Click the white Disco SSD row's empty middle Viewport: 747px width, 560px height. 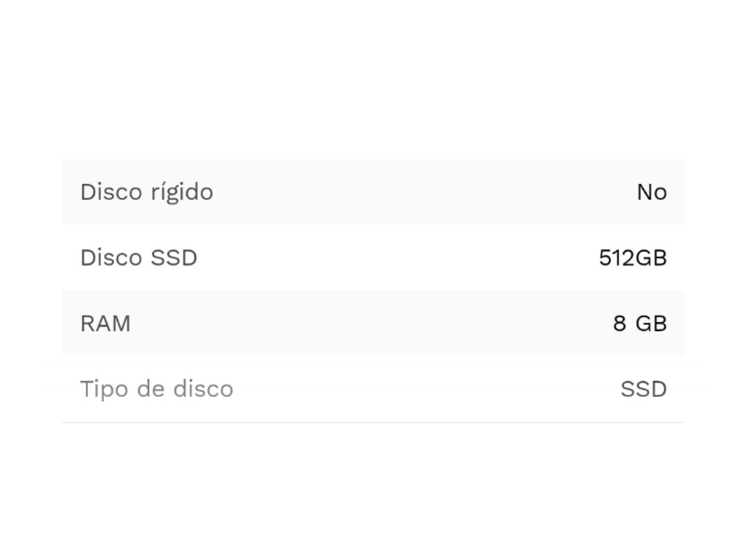397,258
